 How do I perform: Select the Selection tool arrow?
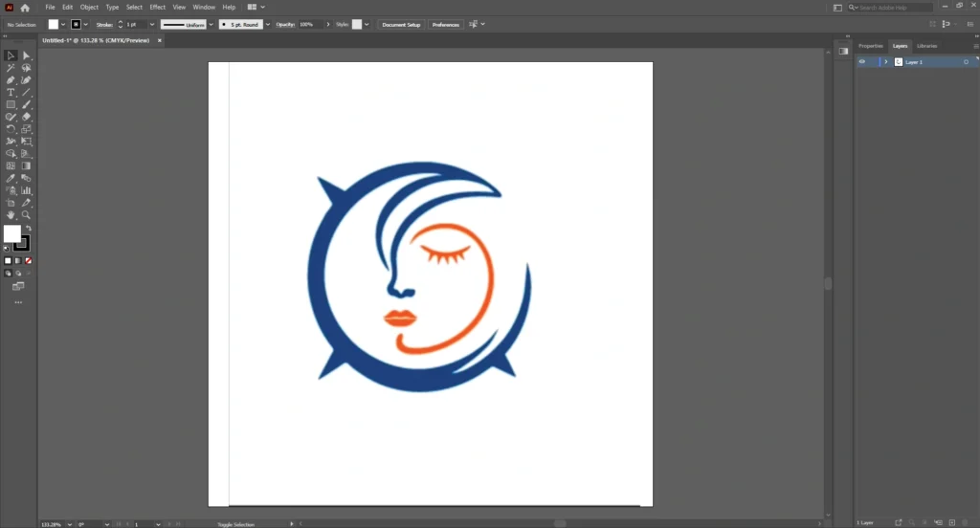click(x=11, y=55)
